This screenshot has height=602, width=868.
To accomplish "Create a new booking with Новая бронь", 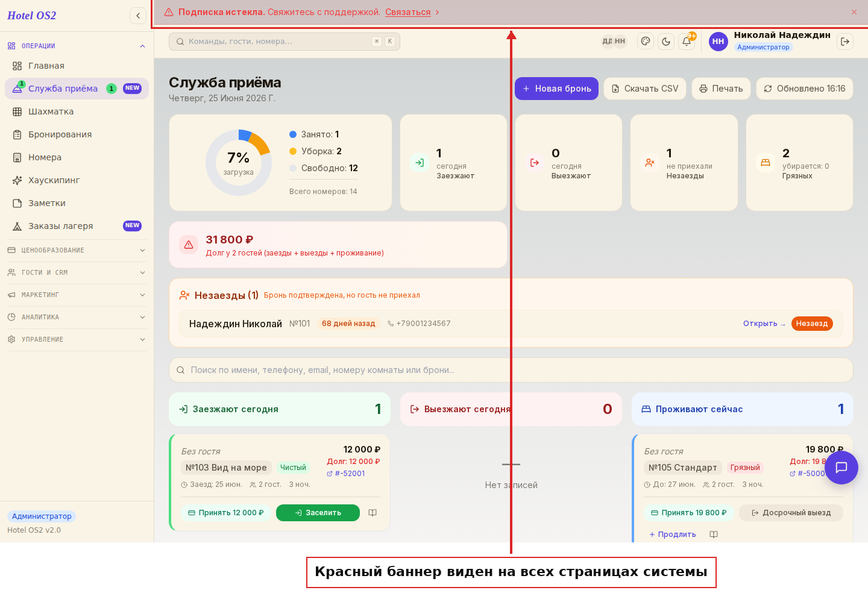I will point(556,89).
